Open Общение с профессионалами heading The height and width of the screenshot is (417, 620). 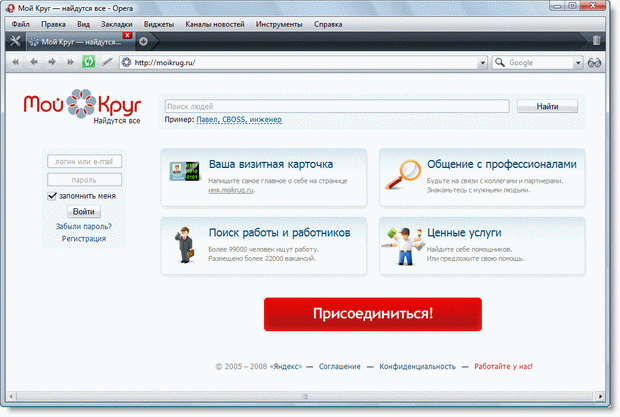(x=502, y=164)
